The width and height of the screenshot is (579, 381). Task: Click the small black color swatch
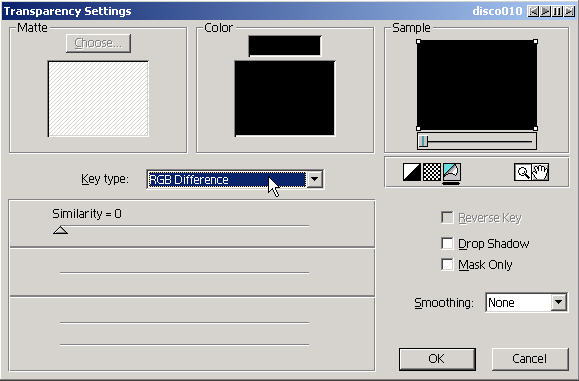click(285, 46)
